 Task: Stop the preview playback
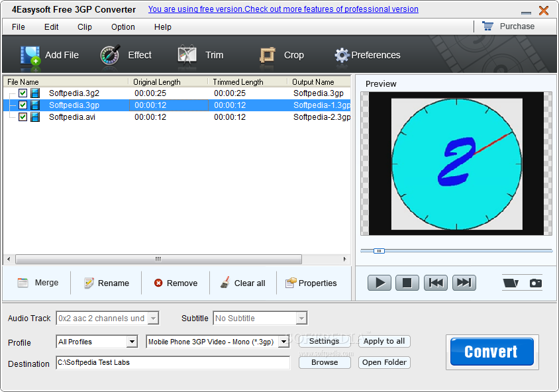click(407, 283)
